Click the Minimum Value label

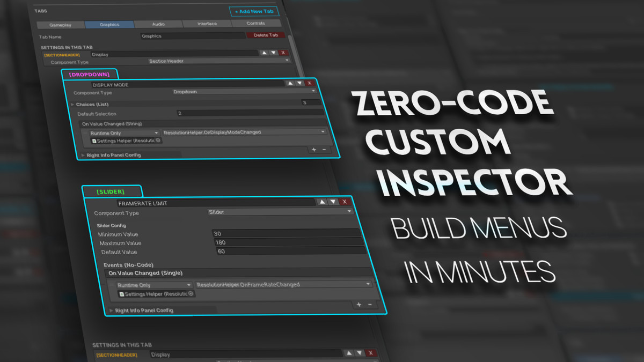(x=118, y=234)
